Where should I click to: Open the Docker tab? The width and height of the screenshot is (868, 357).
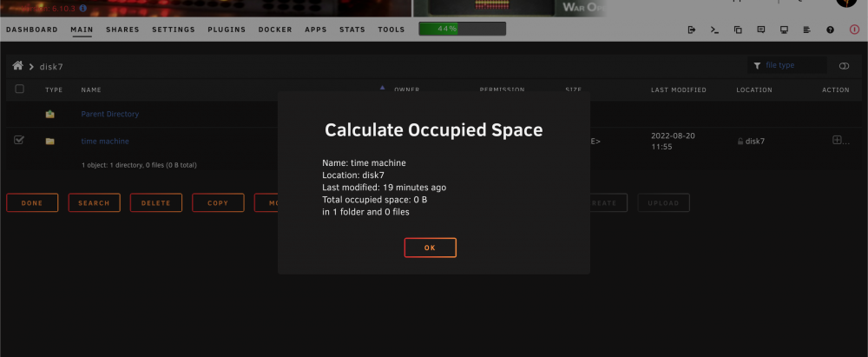pyautogui.click(x=275, y=30)
